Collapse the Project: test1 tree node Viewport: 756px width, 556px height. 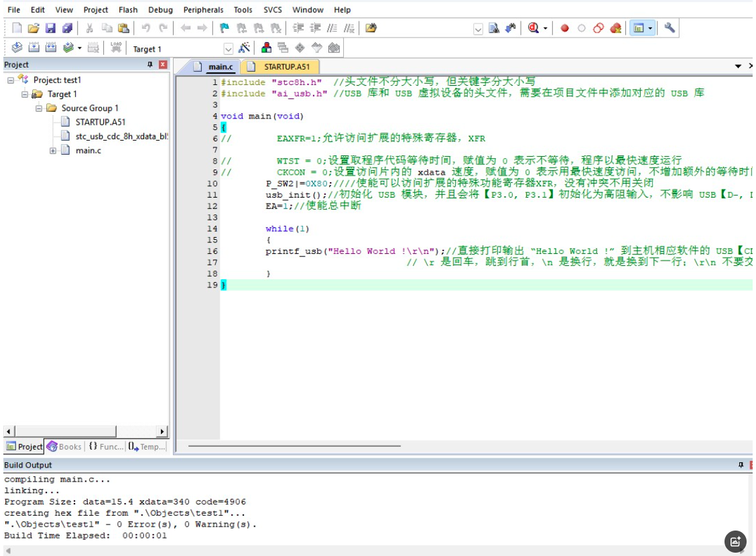click(11, 80)
